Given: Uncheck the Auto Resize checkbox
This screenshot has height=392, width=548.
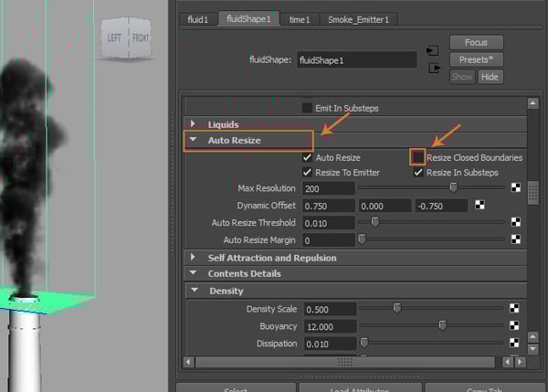Looking at the screenshot, I should coord(307,157).
